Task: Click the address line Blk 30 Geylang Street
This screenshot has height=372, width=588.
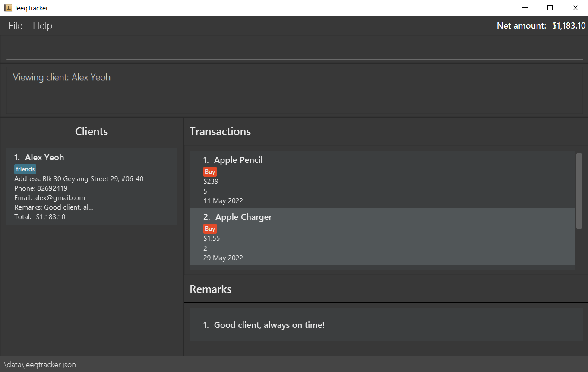Action: (79, 178)
